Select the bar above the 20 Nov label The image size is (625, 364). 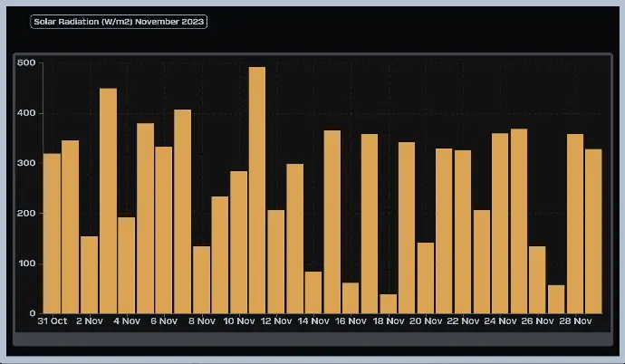click(x=426, y=278)
